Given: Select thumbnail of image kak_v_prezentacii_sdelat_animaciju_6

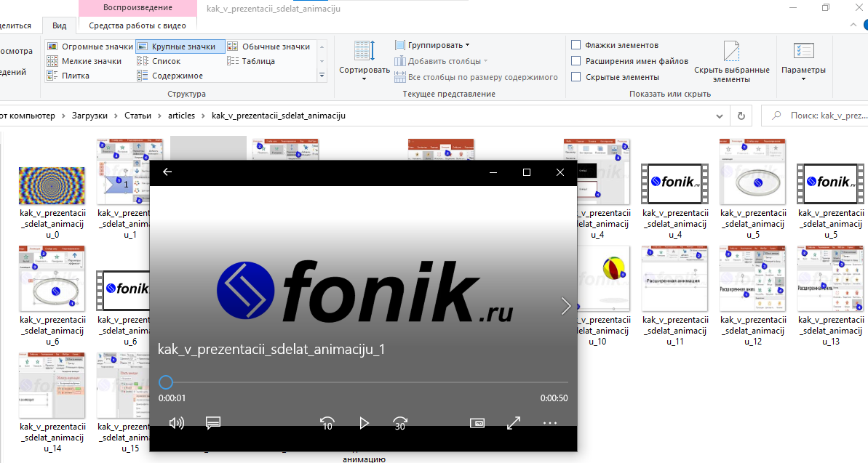Looking at the screenshot, I should 52,279.
